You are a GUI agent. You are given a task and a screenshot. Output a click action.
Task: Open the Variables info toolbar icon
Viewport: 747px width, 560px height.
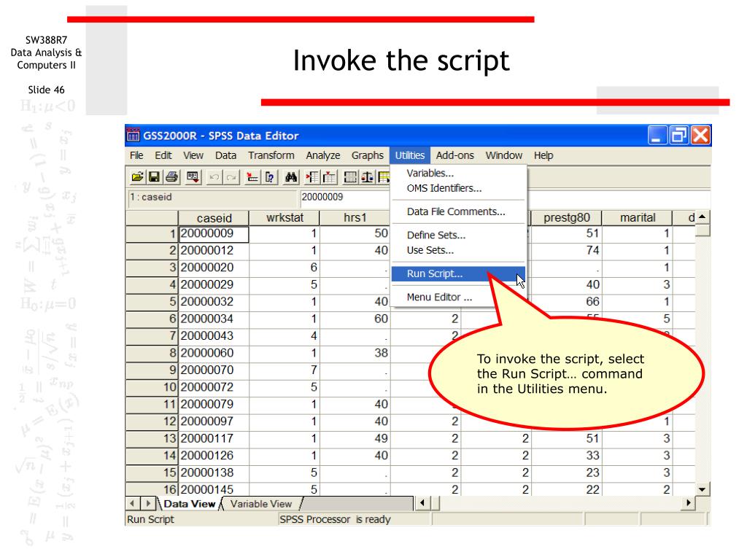[270, 177]
